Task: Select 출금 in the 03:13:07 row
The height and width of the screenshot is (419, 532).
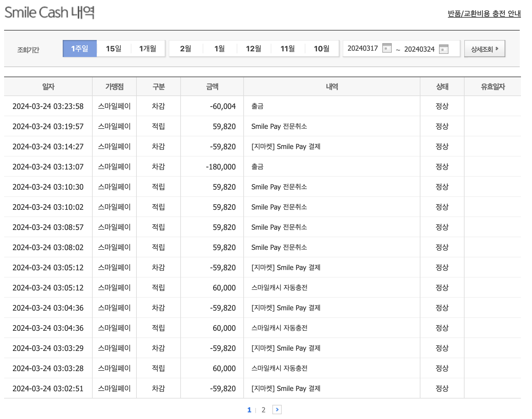Action: 257,167
